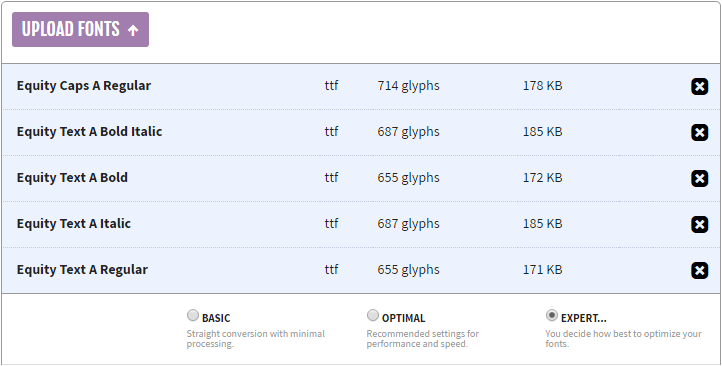The image size is (722, 366).
Task: Remove Equity Text A Bold Italic font
Action: (x=699, y=133)
